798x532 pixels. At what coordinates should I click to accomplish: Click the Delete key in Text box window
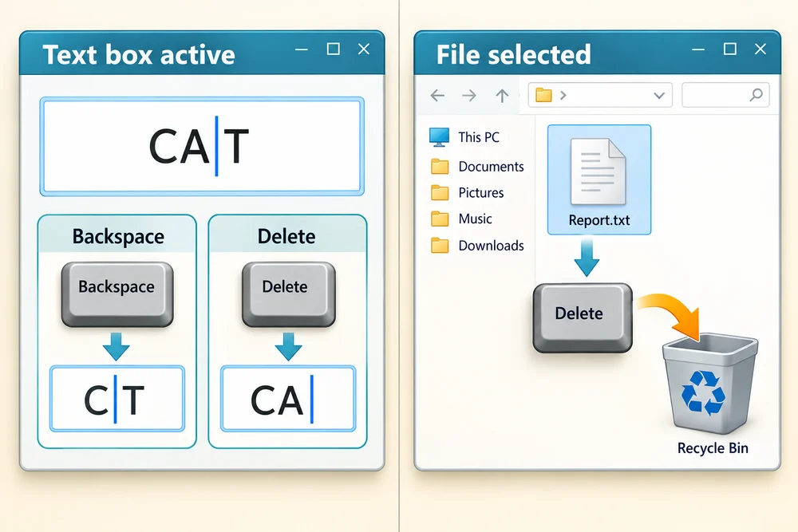(289, 294)
